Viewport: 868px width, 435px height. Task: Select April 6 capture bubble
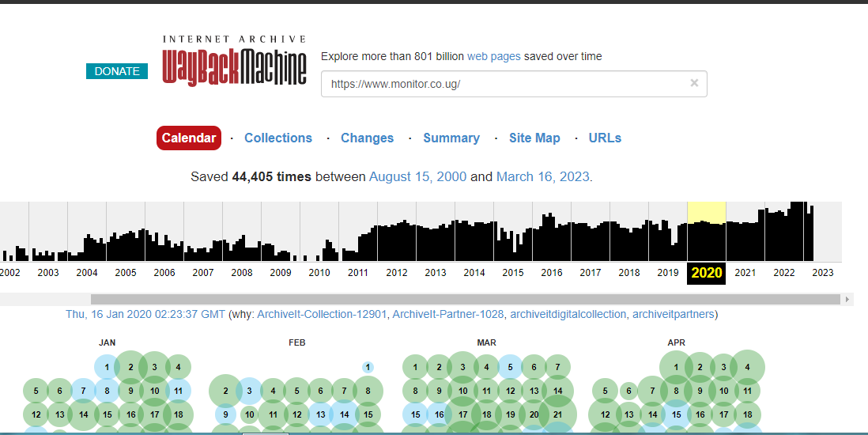pos(628,391)
